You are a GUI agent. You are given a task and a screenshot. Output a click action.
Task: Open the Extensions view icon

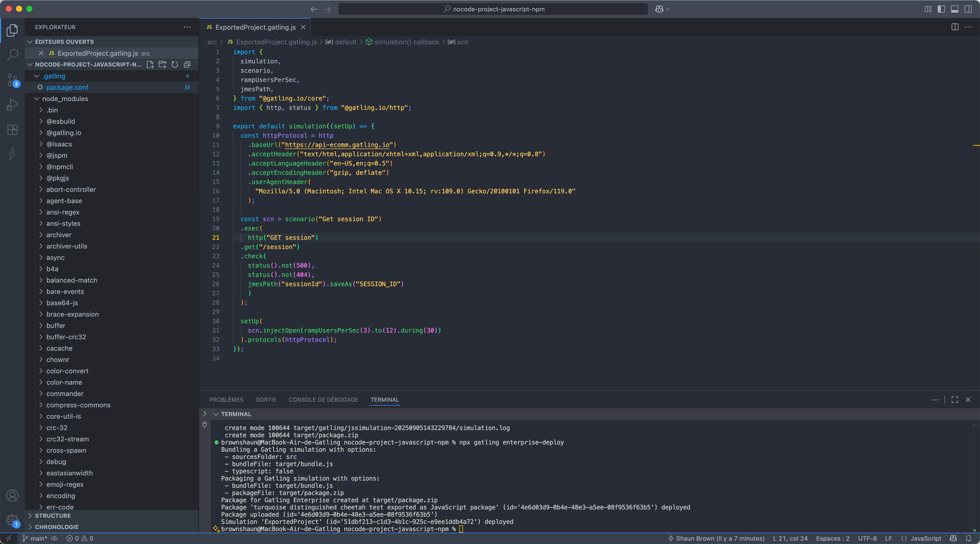click(x=12, y=130)
